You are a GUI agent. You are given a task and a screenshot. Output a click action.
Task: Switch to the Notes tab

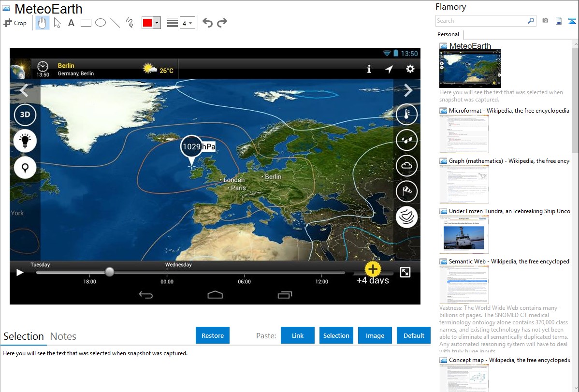[x=63, y=336]
